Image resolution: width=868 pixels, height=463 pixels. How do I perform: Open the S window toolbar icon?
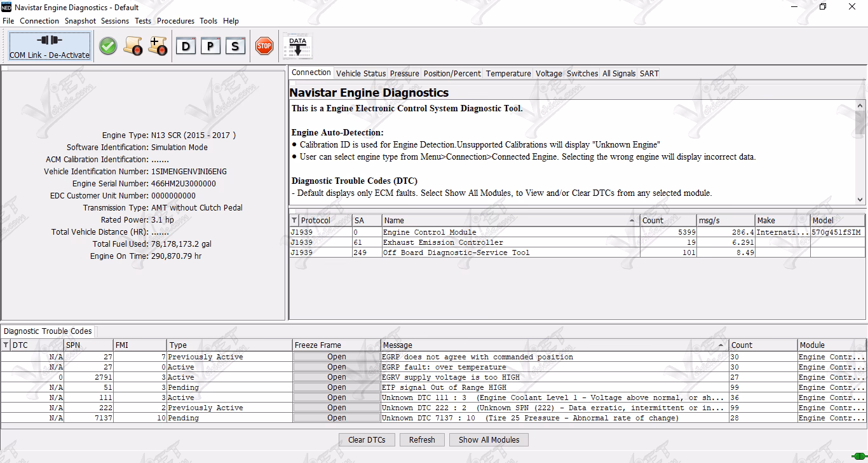coord(235,45)
